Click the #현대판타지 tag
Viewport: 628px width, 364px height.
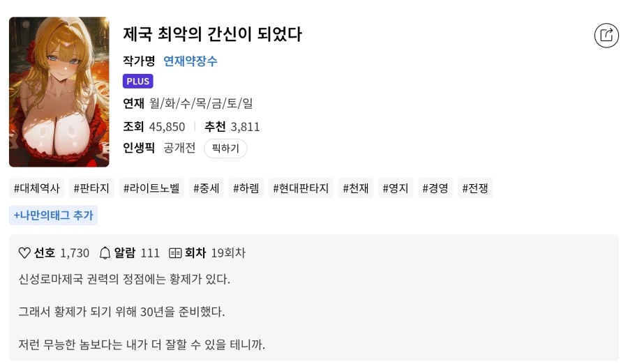pyautogui.click(x=301, y=188)
